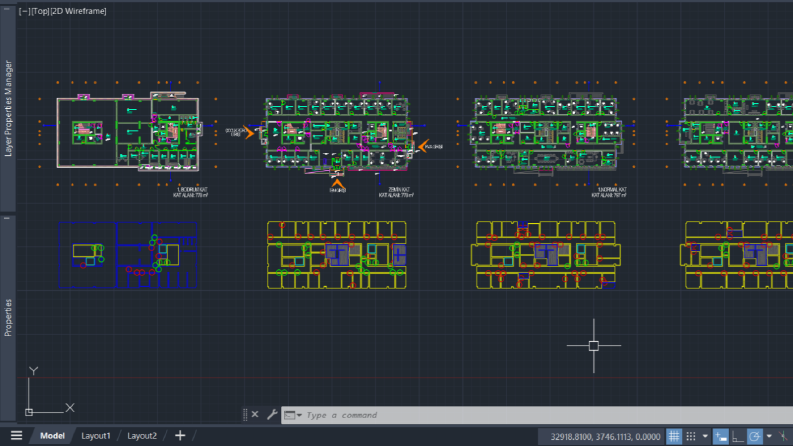
Task: Open viewport controls [-] menu
Action: (24, 11)
